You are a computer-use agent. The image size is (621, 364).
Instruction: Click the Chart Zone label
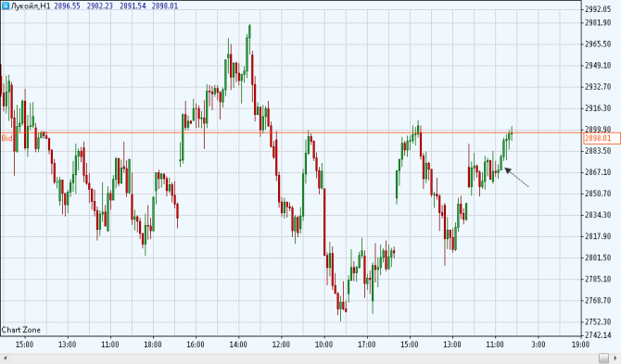pos(21,330)
